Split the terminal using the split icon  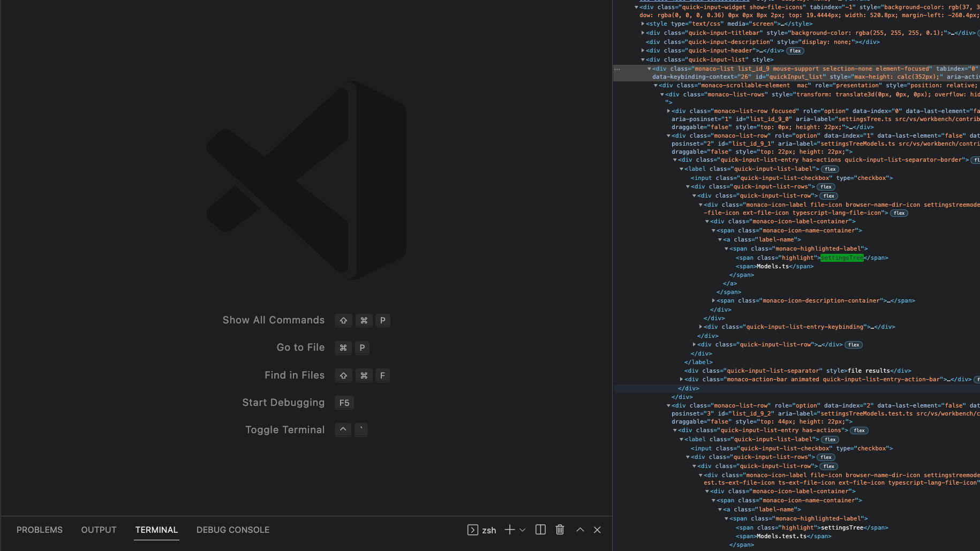tap(540, 530)
